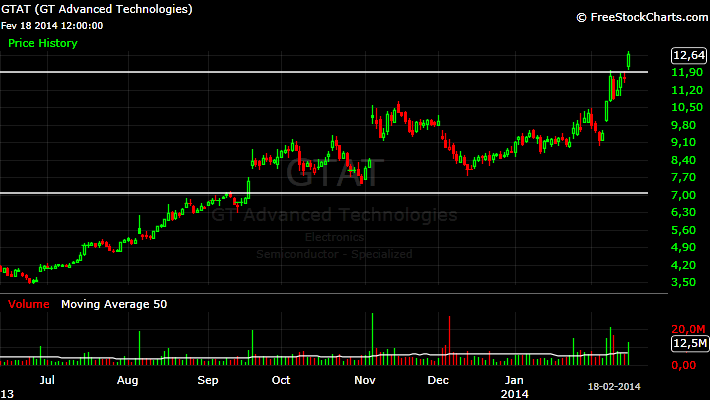Click the Aug month label
This screenshot has height=400, width=710.
click(127, 380)
